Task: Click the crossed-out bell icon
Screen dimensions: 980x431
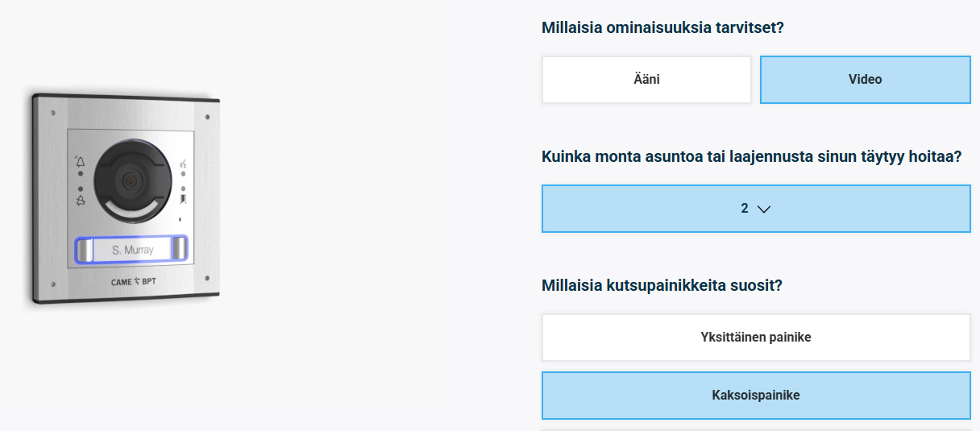Action: [x=81, y=201]
